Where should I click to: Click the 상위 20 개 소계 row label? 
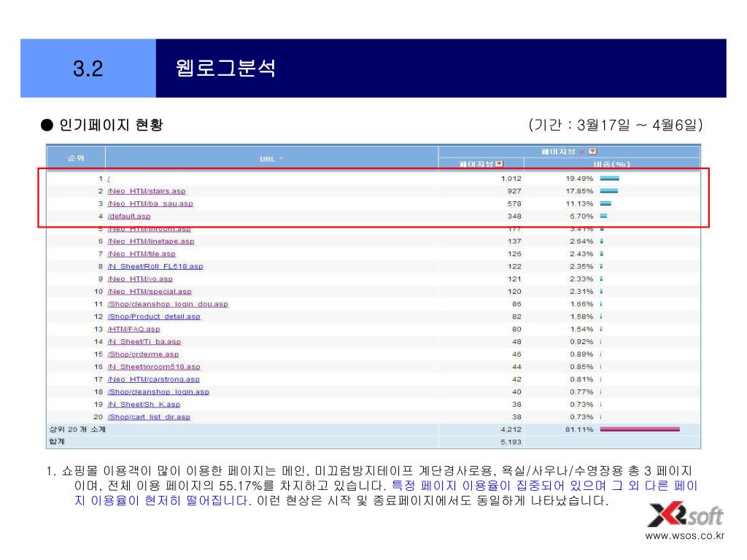(x=77, y=429)
